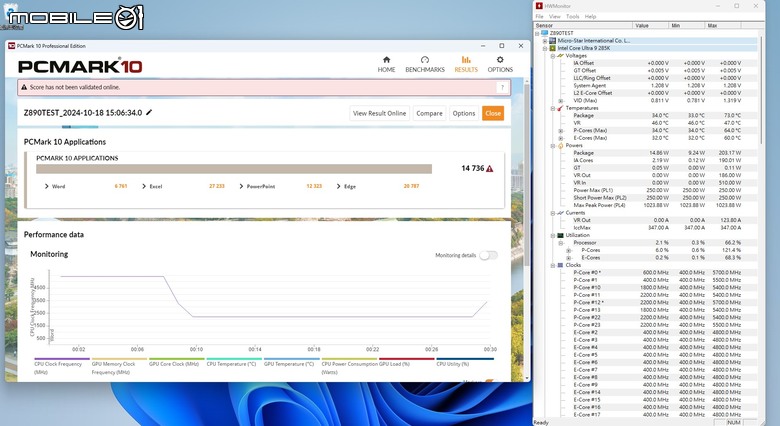
Task: Select the Z890TEST computer icon in HWMonitor
Action: tap(545, 33)
